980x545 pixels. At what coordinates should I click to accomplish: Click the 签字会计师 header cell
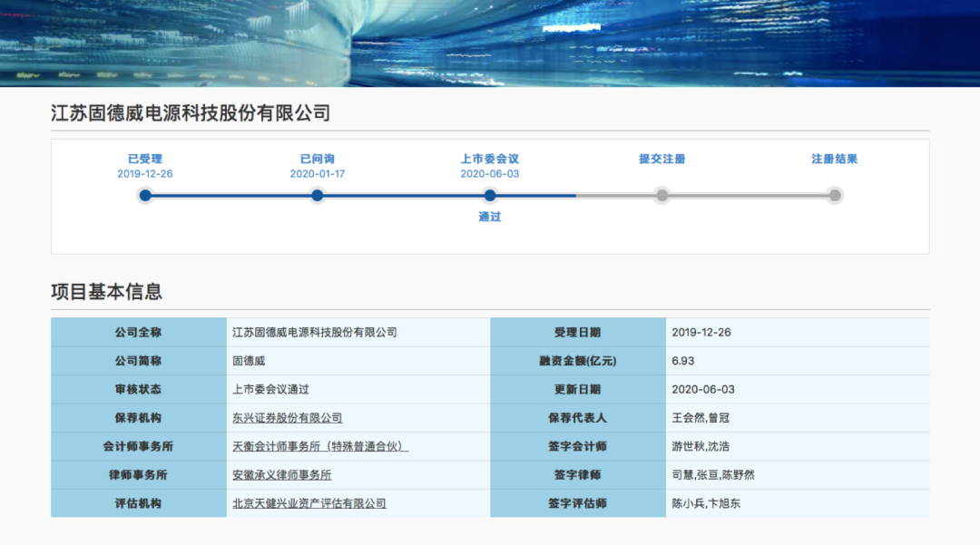578,446
